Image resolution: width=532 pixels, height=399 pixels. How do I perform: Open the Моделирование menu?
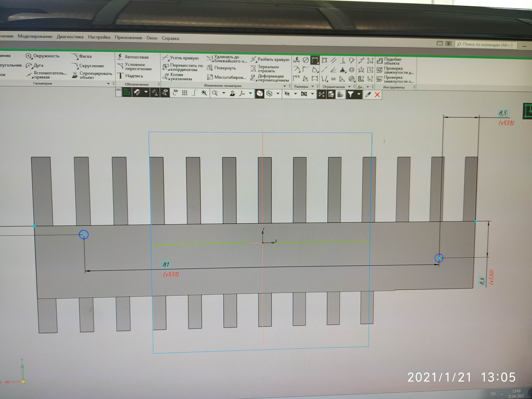(x=35, y=37)
